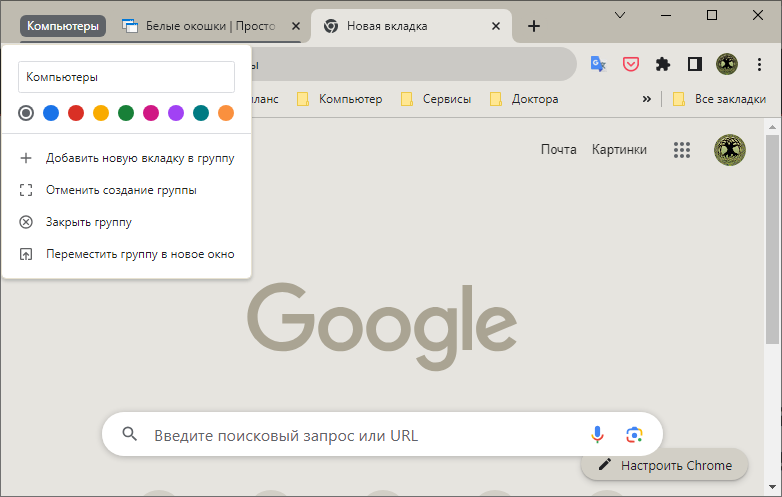Open the Почта link

click(x=559, y=150)
